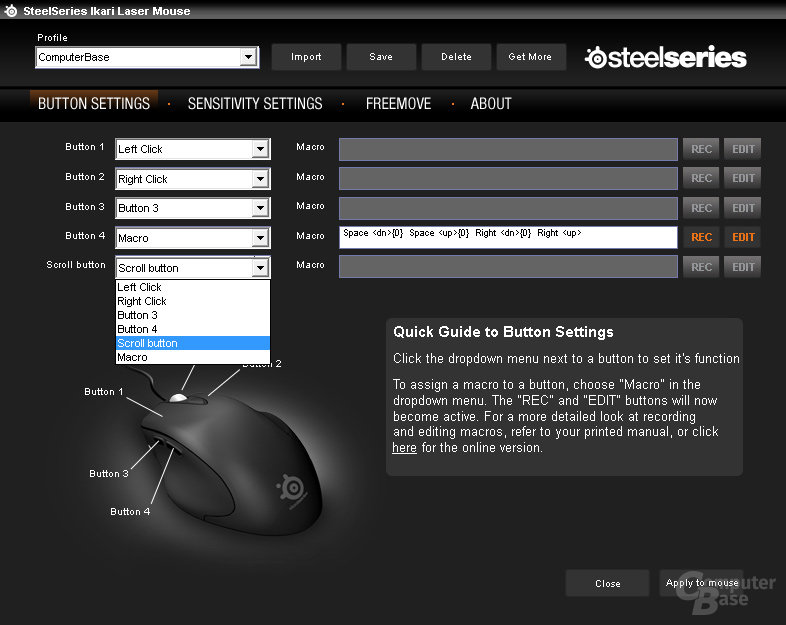Click the Save profile button
This screenshot has height=625, width=786.
pyautogui.click(x=381, y=57)
